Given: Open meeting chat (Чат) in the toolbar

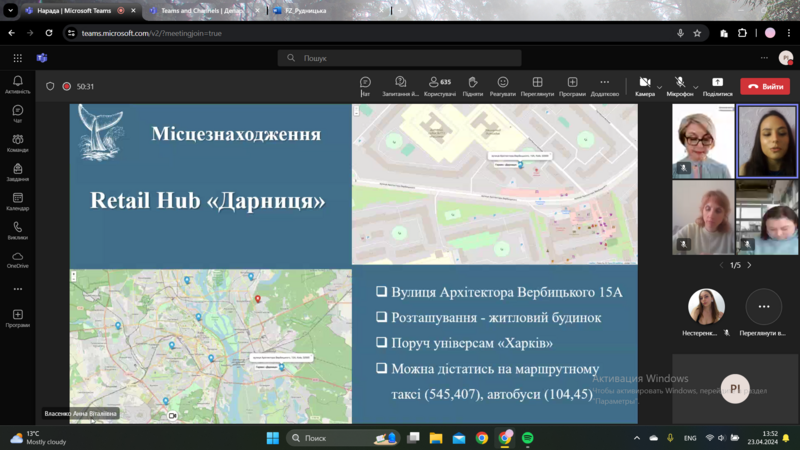Looking at the screenshot, I should (365, 86).
